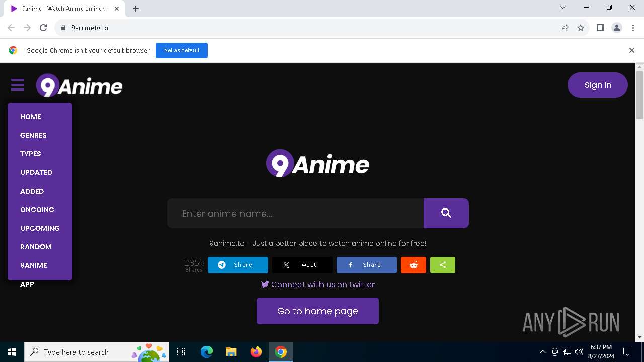Go forward in browser history

click(27, 28)
